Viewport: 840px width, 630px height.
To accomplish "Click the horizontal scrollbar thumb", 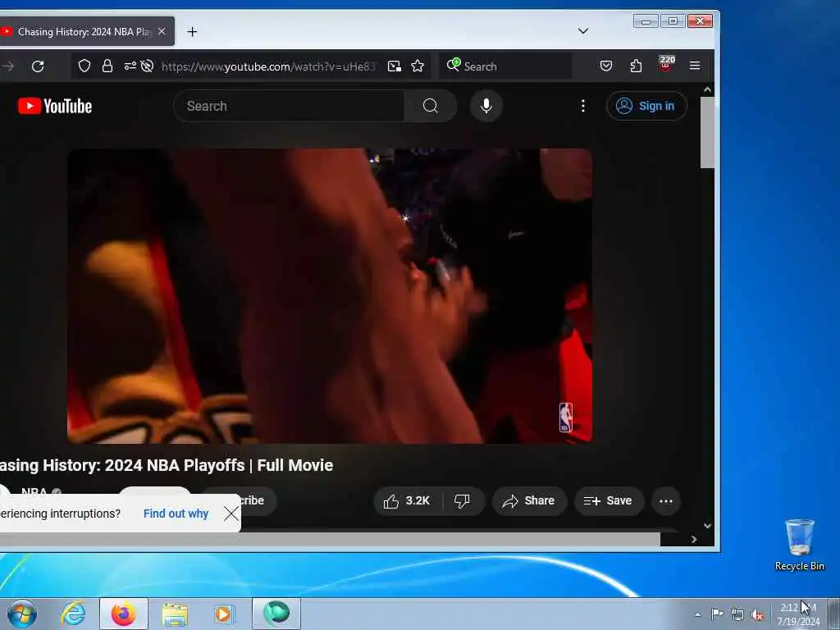I will click(x=330, y=540).
